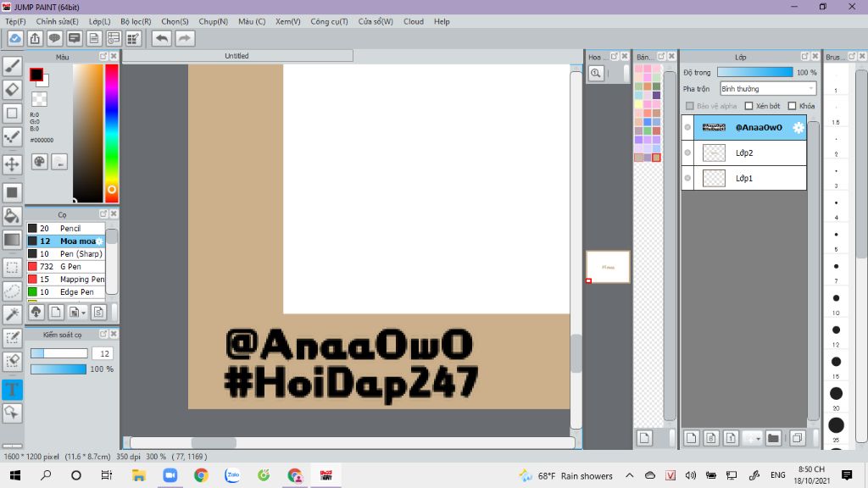The image size is (868, 488).
Task: Select the rectangular Selection tool
Action: pos(12,268)
